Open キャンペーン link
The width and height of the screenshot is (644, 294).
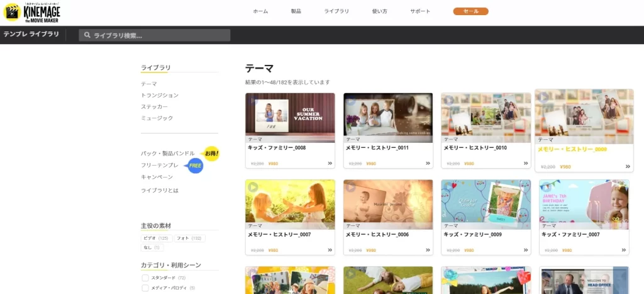pyautogui.click(x=157, y=178)
